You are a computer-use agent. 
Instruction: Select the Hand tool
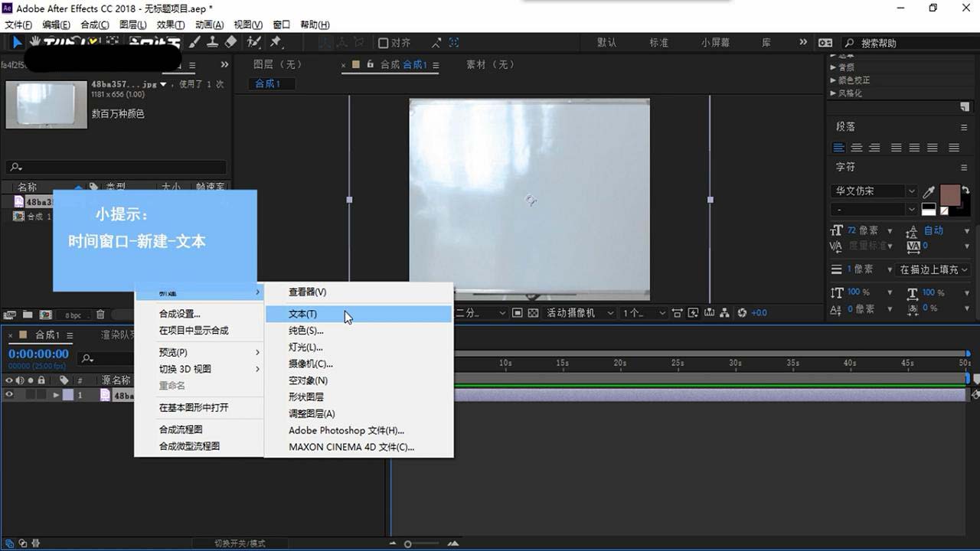click(x=34, y=42)
